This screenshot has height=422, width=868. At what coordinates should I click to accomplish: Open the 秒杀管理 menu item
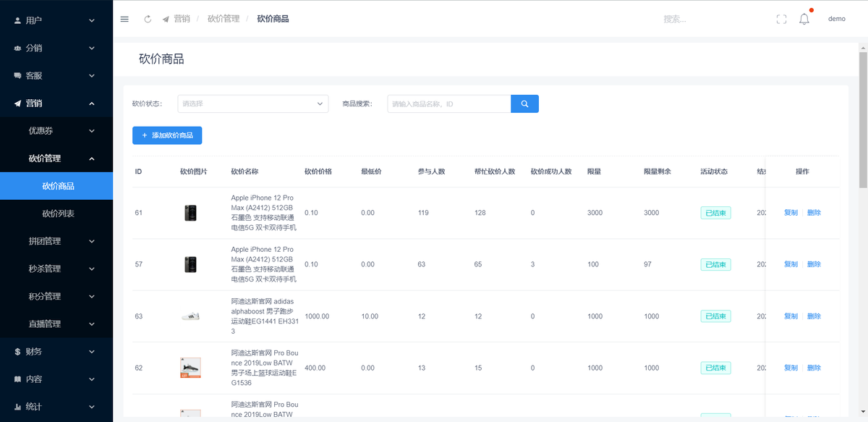[x=56, y=269]
